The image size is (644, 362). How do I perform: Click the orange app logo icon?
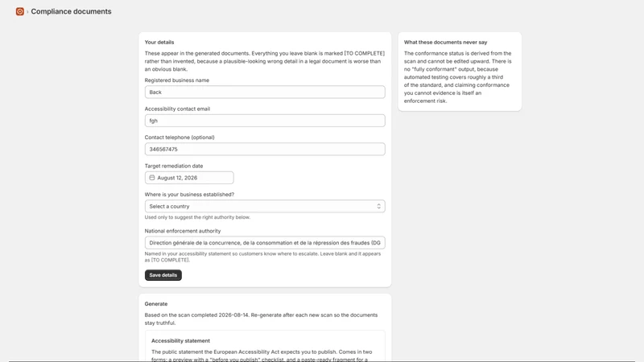pyautogui.click(x=19, y=11)
